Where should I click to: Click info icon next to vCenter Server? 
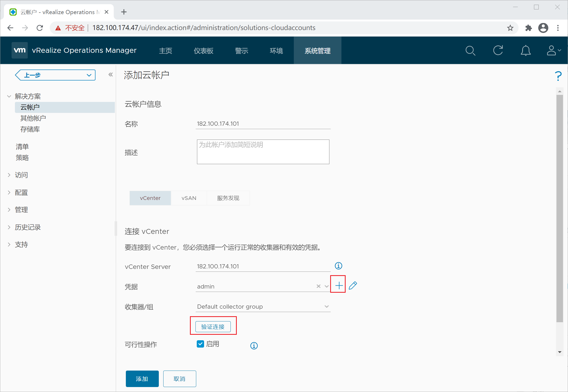(338, 266)
